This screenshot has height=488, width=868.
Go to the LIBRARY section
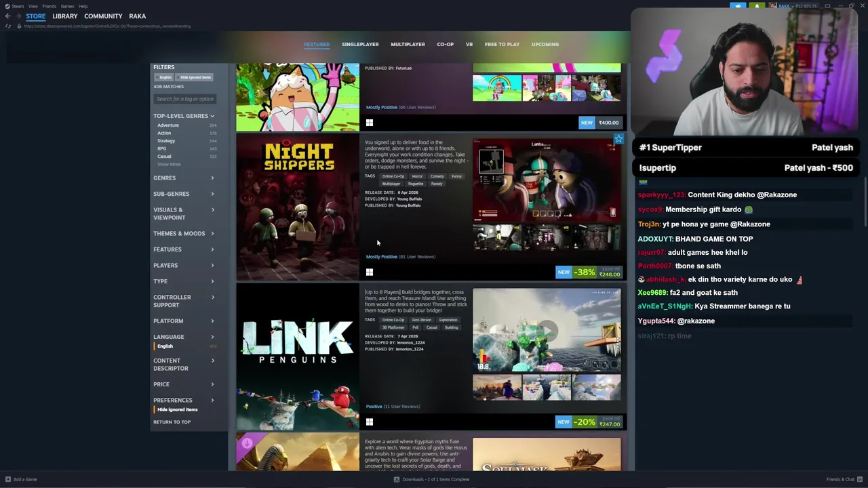point(65,16)
